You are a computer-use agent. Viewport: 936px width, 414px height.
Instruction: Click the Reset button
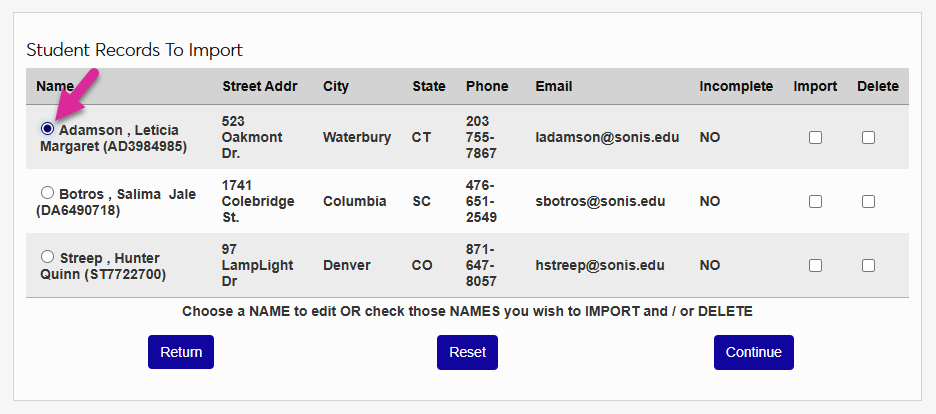(x=467, y=352)
